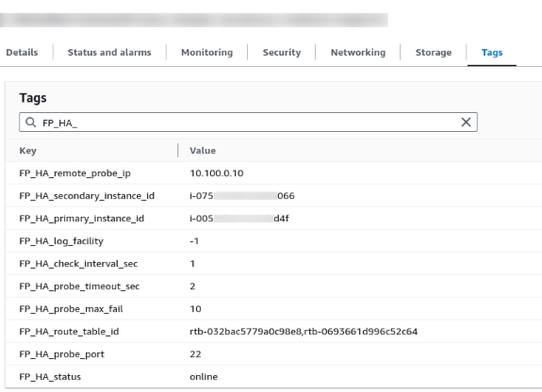
Task: Click value 22 of FP_HA_probe_port
Action: 195,354
